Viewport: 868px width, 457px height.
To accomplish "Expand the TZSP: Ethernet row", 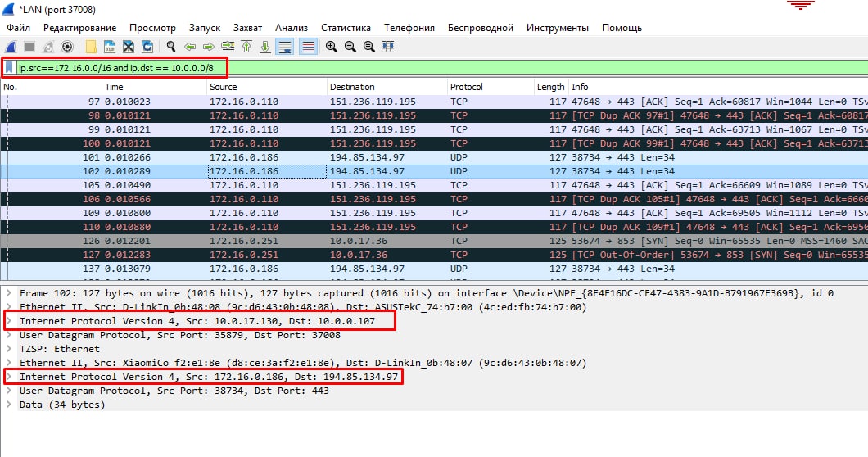I will (9, 348).
